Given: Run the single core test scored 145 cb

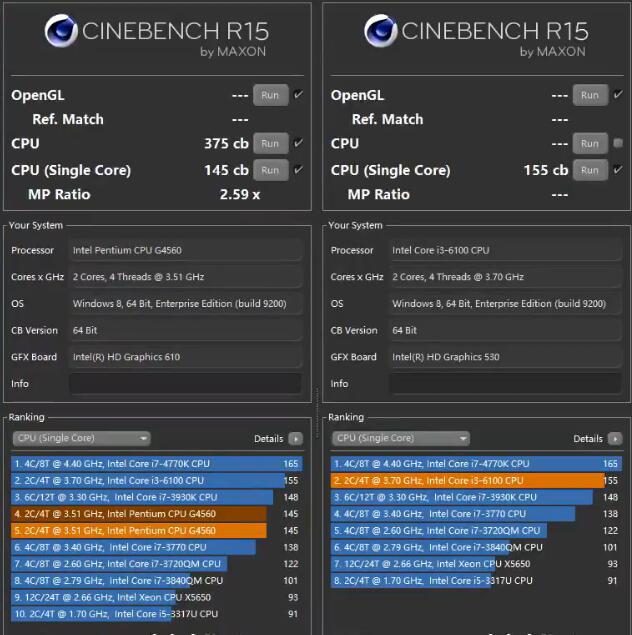Looking at the screenshot, I should tap(270, 170).
